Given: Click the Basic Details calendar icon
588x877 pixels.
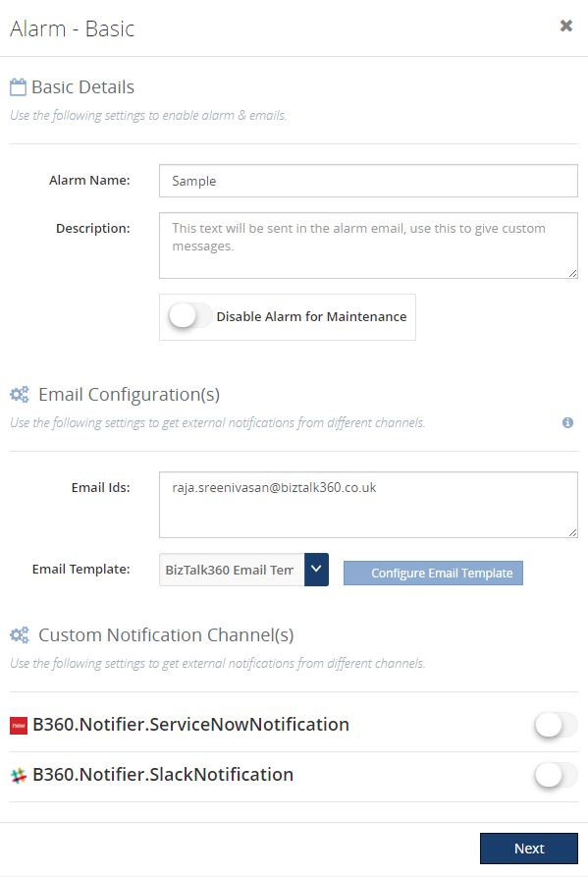Looking at the screenshot, I should (18, 87).
